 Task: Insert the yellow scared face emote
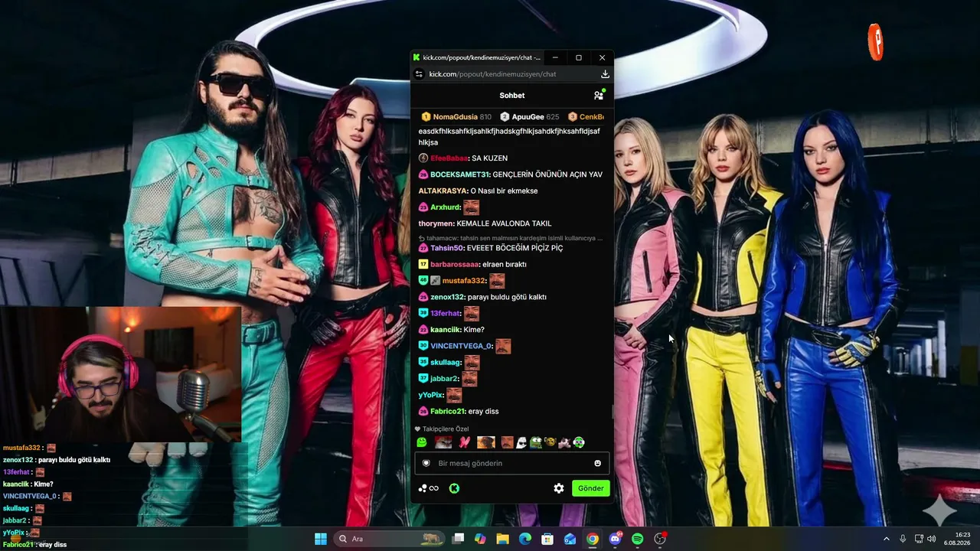(x=550, y=442)
